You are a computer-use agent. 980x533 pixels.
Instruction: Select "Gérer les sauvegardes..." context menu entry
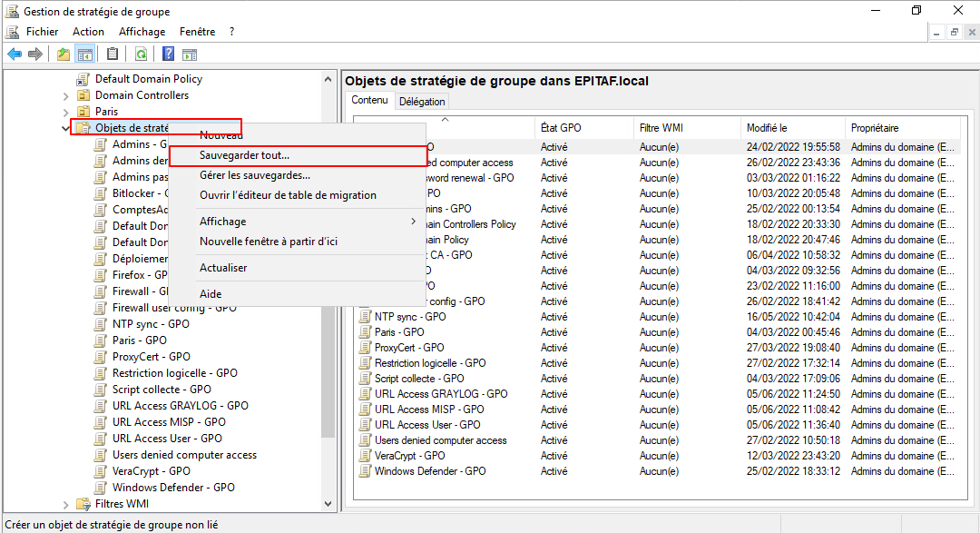254,175
